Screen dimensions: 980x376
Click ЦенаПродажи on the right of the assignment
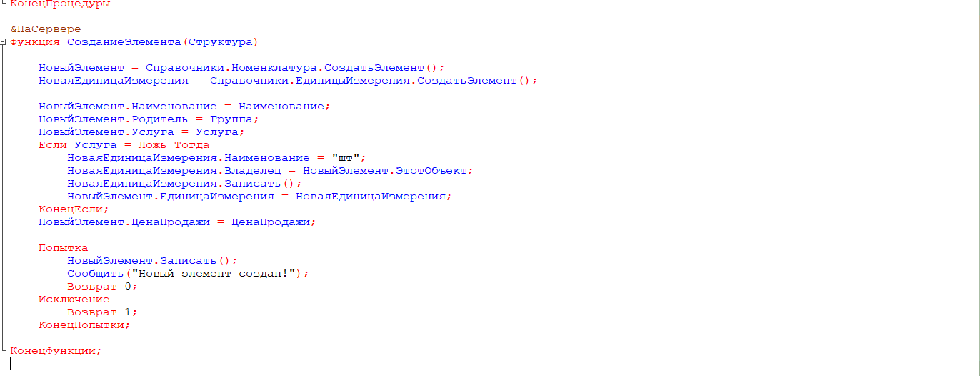[x=271, y=222]
